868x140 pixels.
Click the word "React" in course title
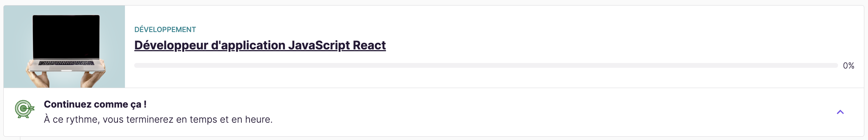(369, 45)
